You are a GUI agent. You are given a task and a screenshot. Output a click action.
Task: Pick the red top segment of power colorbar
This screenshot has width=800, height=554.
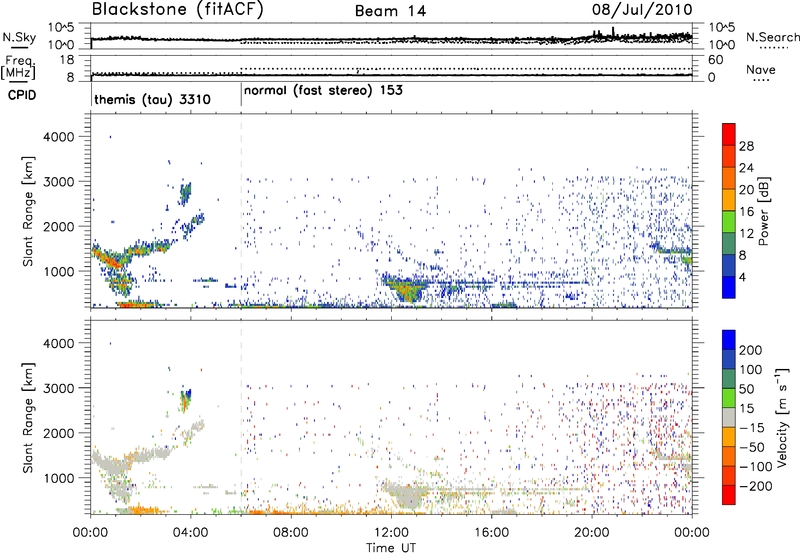(729, 134)
